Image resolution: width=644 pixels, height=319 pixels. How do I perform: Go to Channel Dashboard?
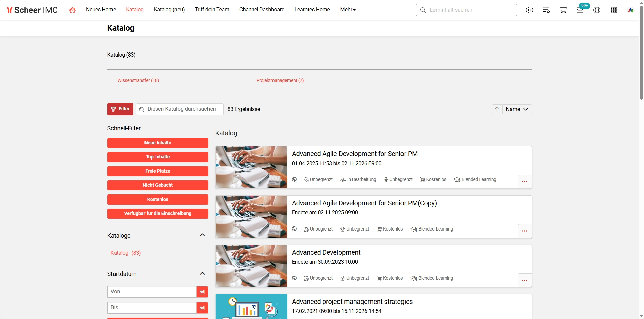(262, 10)
